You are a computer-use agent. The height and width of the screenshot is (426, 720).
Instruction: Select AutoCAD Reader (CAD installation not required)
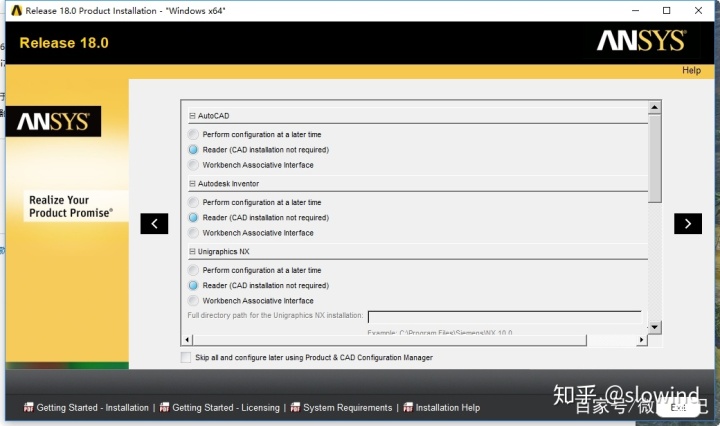(193, 150)
